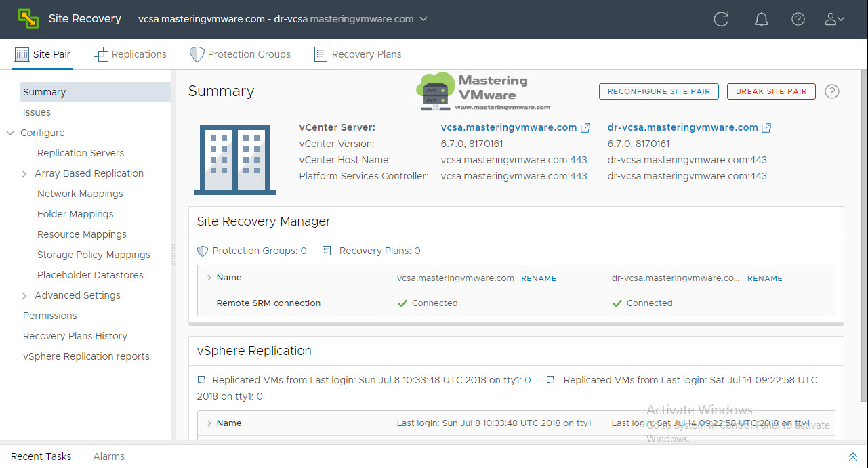Open external link icon for vcsa.masteringvmware.com
The height and width of the screenshot is (468, 868).
tap(585, 127)
